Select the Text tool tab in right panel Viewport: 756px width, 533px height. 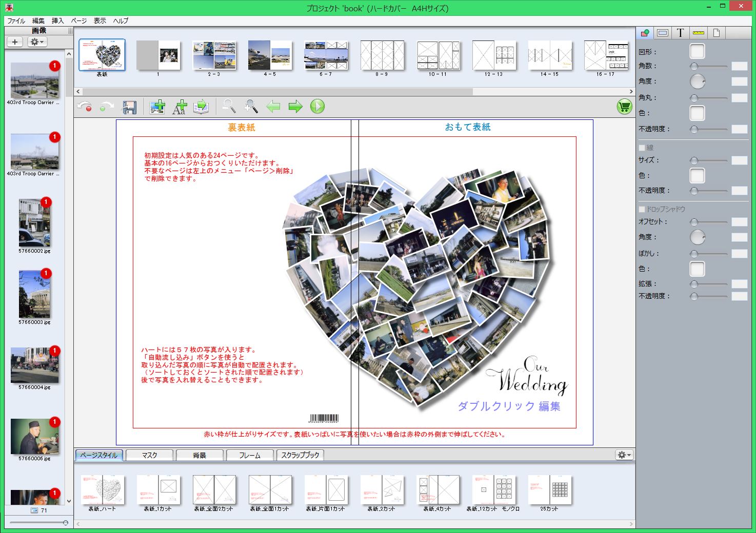[x=680, y=32]
